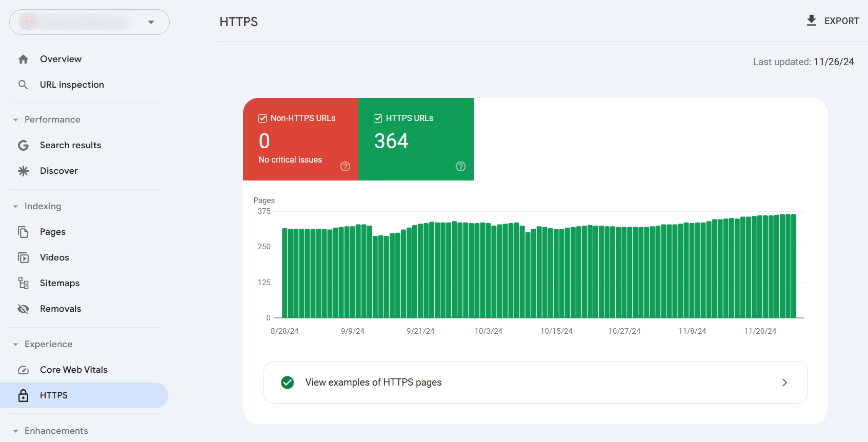Click the 9/21/24 axis date label
The width and height of the screenshot is (868, 442).
[420, 331]
